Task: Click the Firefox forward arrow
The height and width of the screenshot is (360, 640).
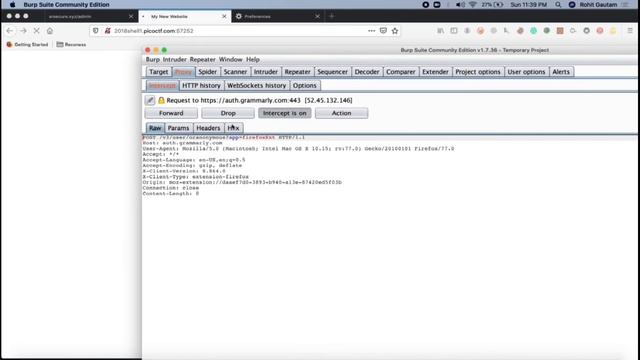Action: (23, 31)
